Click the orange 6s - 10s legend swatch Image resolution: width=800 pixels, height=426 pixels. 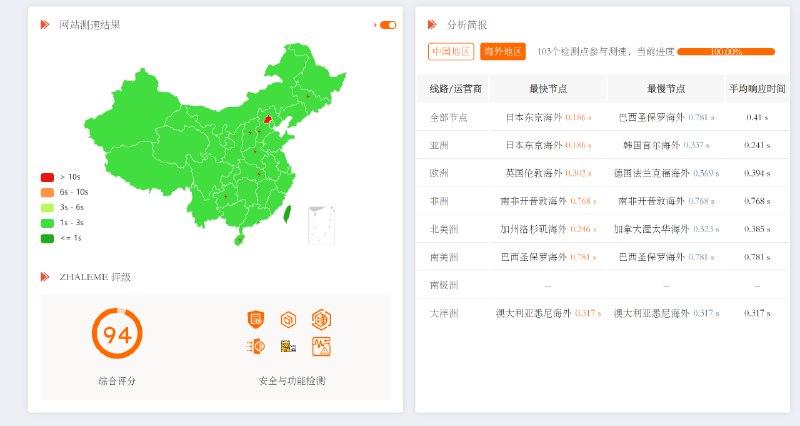click(x=47, y=192)
